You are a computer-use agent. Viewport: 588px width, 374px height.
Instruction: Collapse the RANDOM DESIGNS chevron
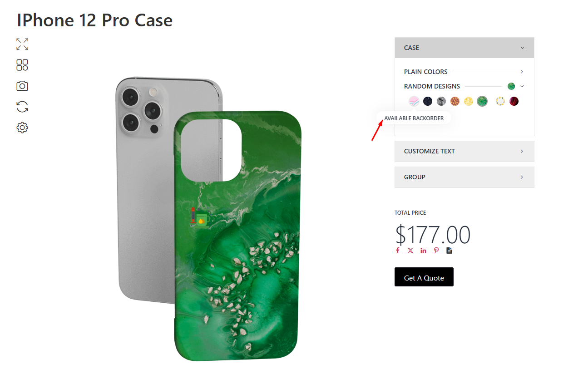tap(522, 86)
